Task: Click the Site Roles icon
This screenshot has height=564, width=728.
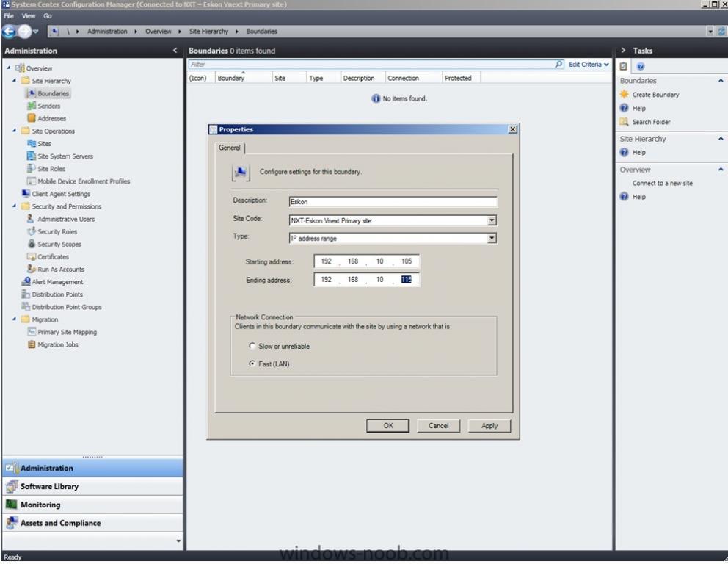Action: click(x=32, y=169)
